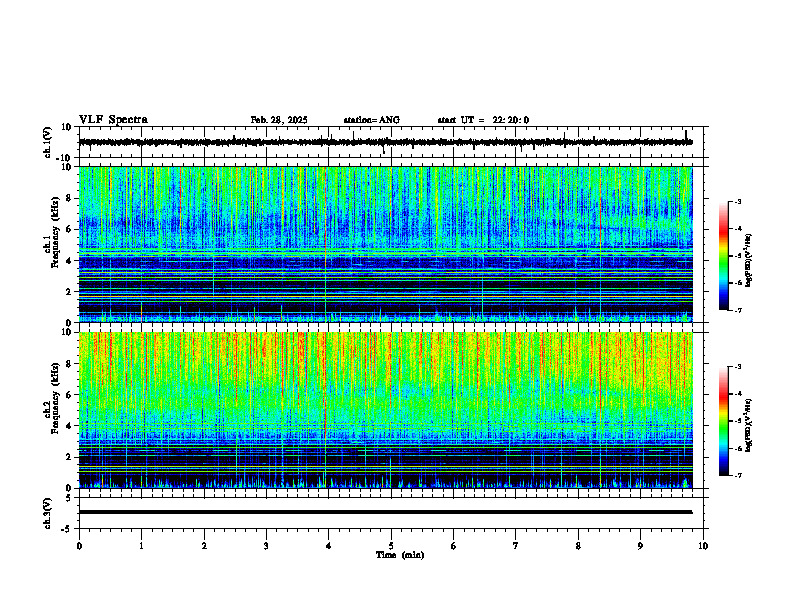Click the ch.2 spectrogram color scale bar
Image resolution: width=792 pixels, height=612 pixels.
(723, 421)
